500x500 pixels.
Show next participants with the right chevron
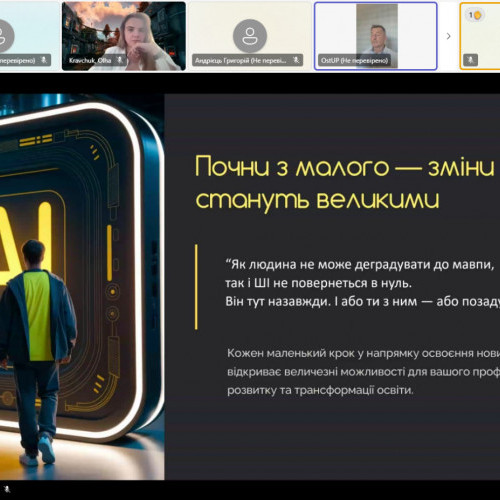pos(448,36)
